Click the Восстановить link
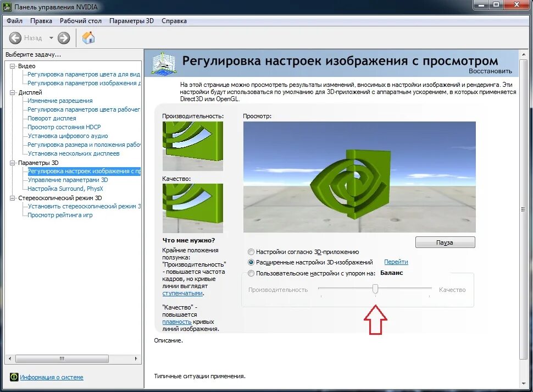This screenshot has width=533, height=392. tap(490, 71)
